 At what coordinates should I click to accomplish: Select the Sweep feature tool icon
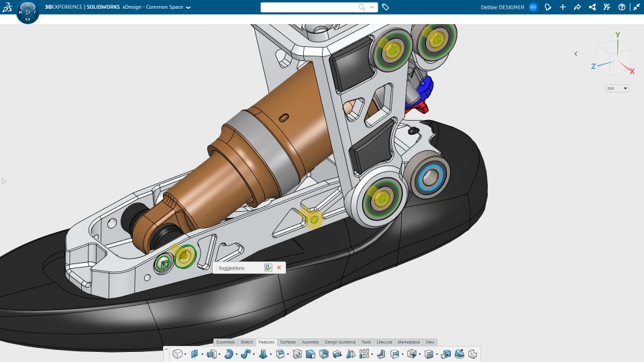coord(246,354)
